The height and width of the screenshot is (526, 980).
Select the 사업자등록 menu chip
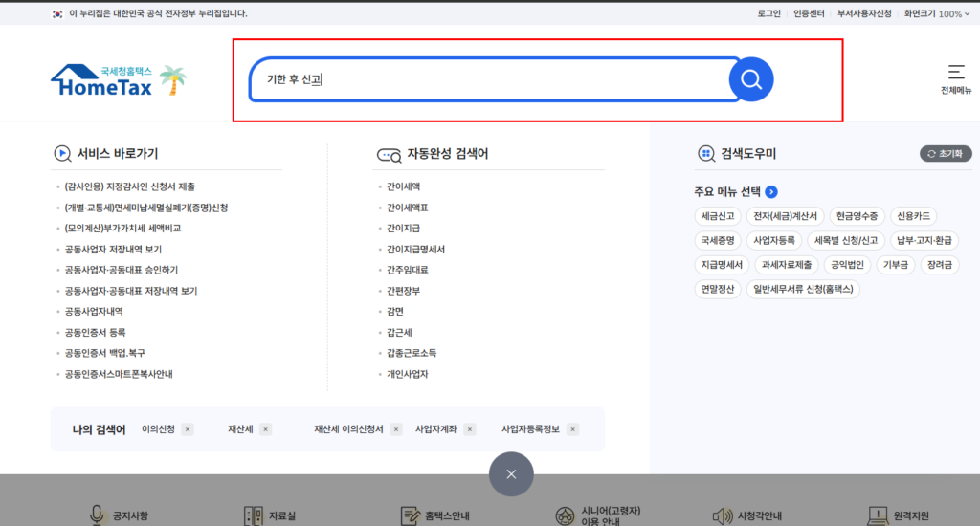(773, 240)
